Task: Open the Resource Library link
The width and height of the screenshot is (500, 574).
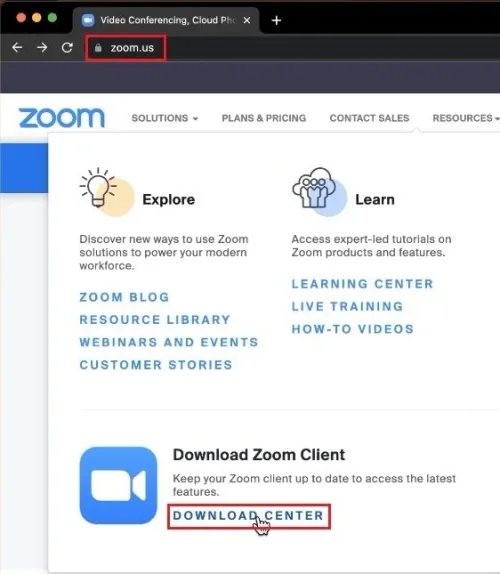Action: click(155, 320)
